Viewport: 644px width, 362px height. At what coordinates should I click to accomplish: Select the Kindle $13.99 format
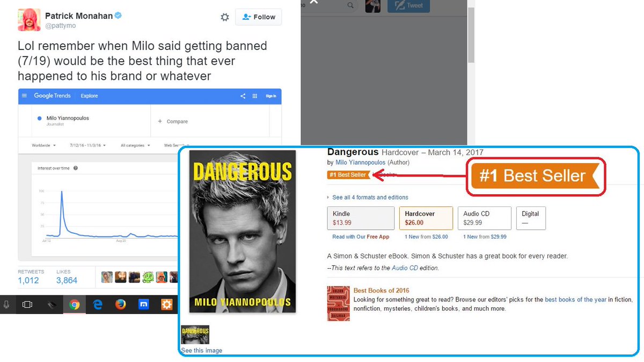[x=361, y=218]
